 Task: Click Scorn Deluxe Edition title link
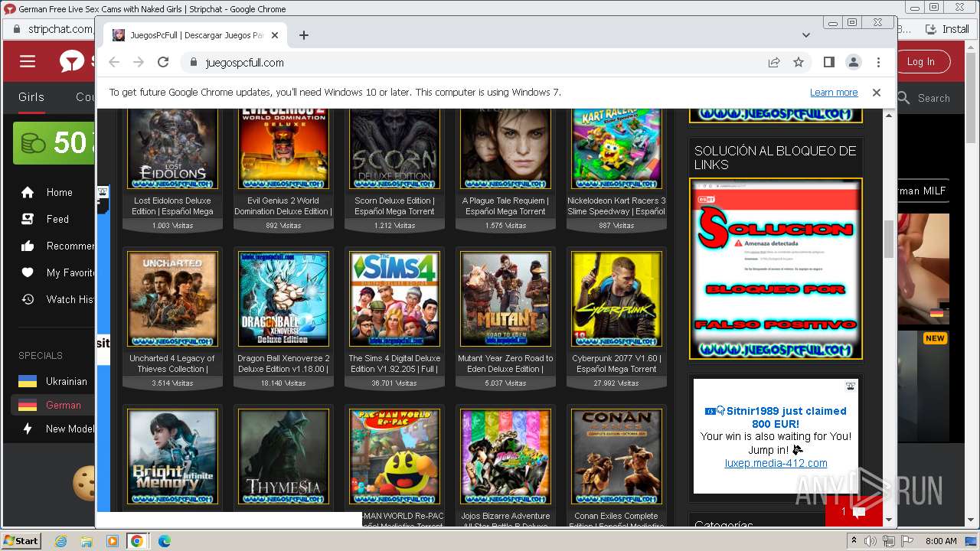coord(394,206)
